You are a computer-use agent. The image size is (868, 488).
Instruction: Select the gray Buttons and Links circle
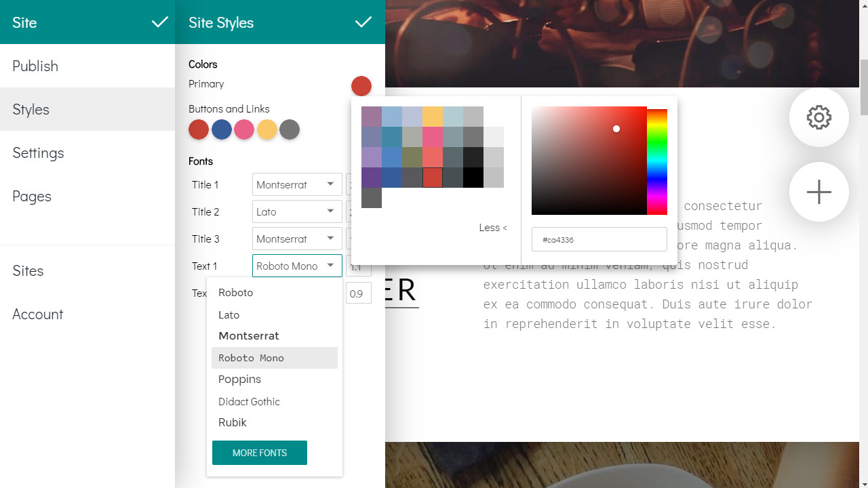point(290,129)
